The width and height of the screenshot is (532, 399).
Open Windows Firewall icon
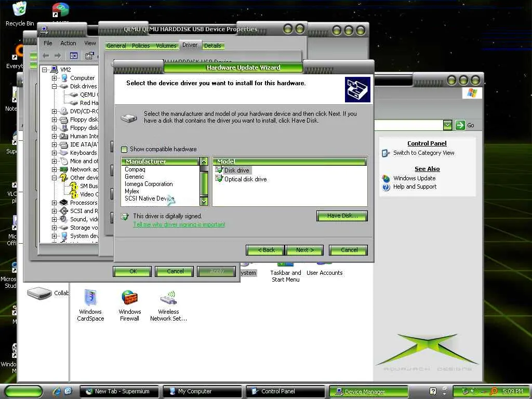(129, 305)
